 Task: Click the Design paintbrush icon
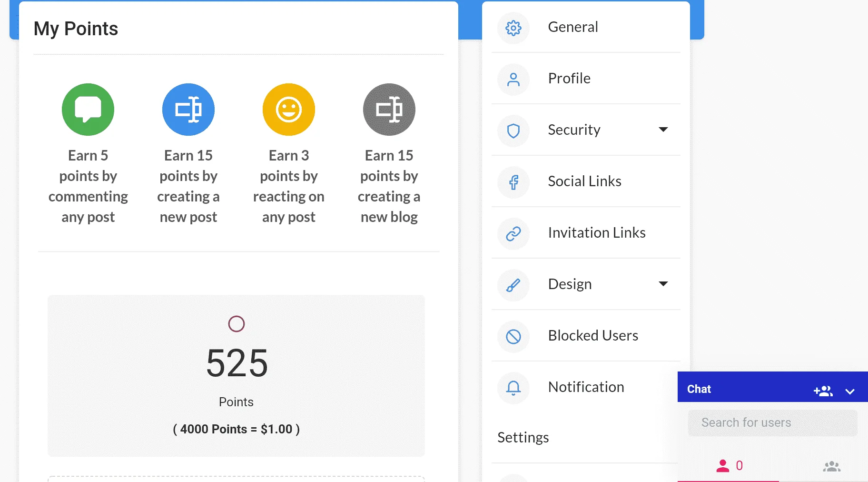(x=513, y=285)
